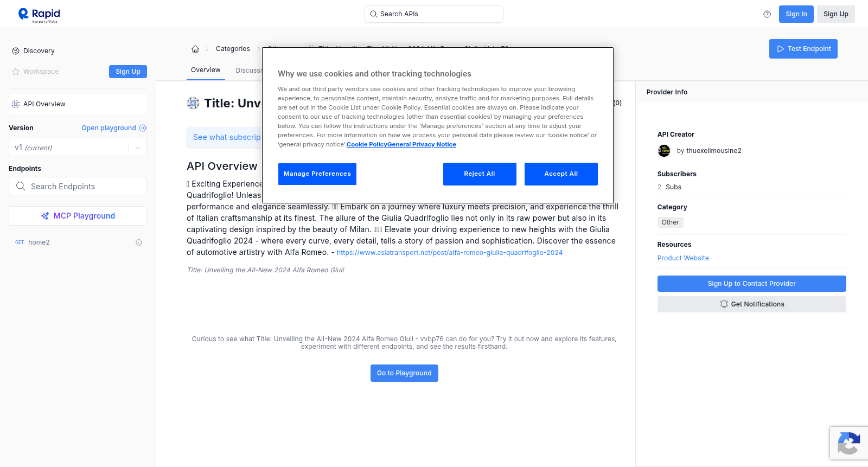Open the General Privacy Notice link

(422, 144)
